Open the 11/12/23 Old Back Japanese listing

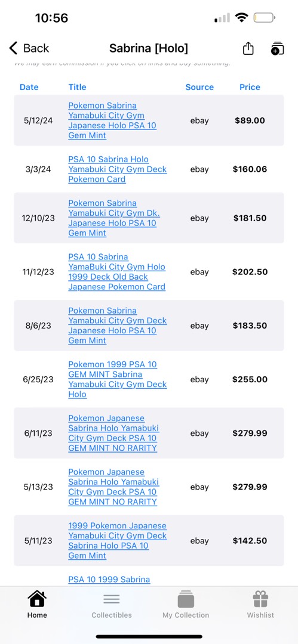tap(117, 271)
